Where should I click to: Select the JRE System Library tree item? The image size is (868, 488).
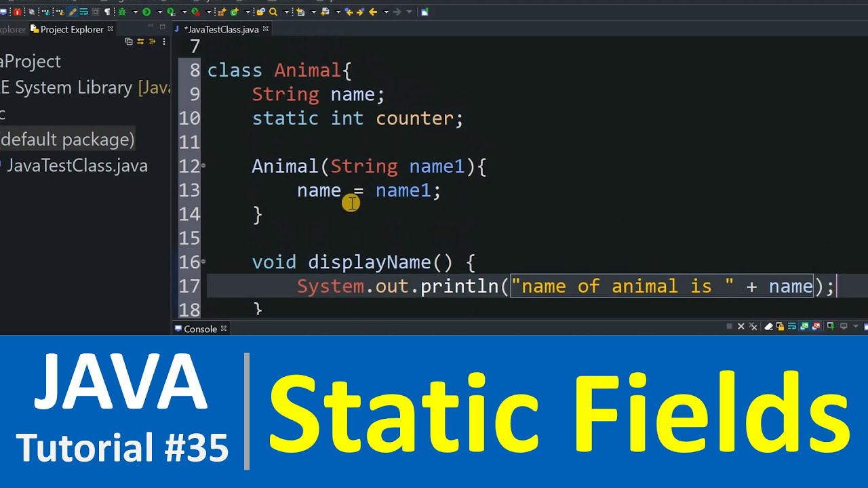coord(85,87)
